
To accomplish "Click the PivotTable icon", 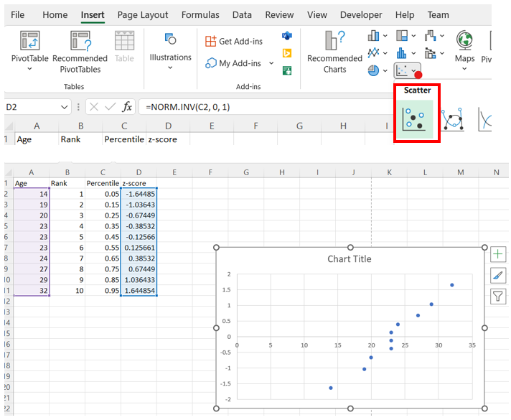I will click(x=29, y=40).
